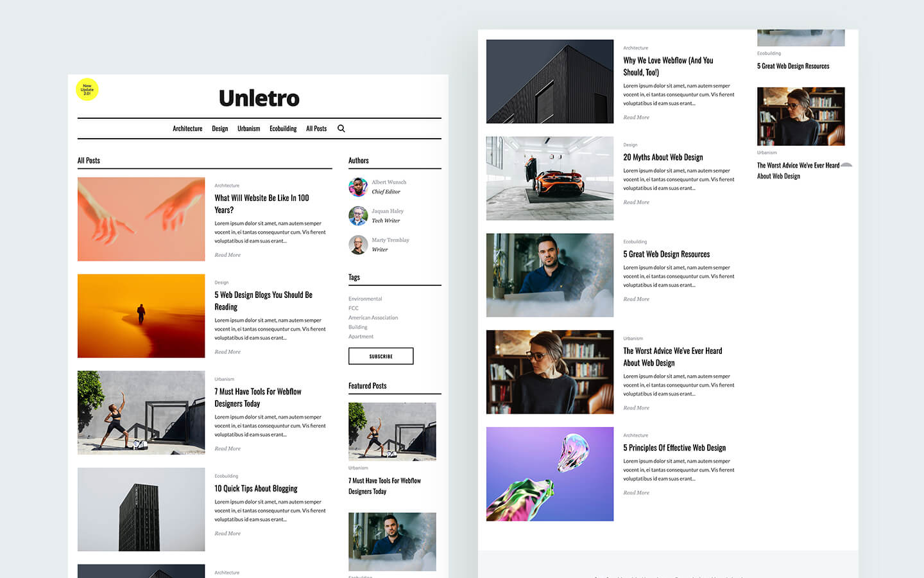This screenshot has height=578, width=924.
Task: Click the yellow 'New Update 2.0!' badge
Action: [x=87, y=90]
